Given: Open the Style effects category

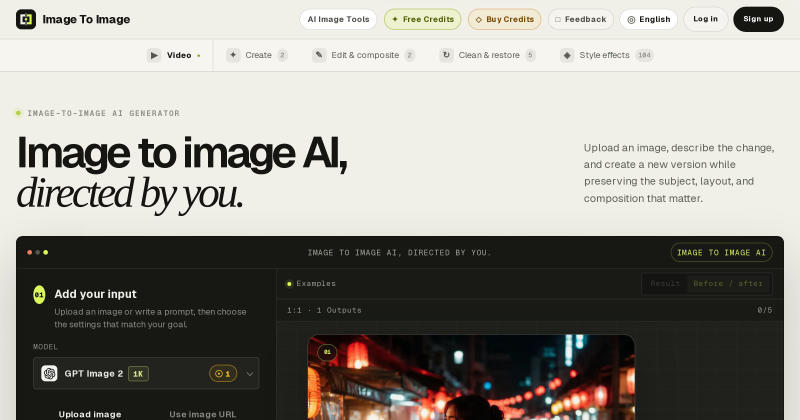Looking at the screenshot, I should click(x=607, y=55).
